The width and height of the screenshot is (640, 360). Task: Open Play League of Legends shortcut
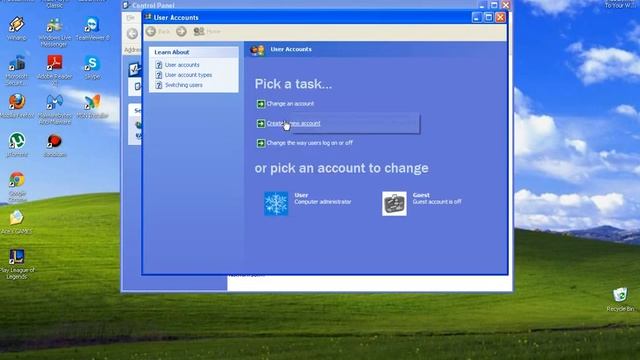[17, 264]
